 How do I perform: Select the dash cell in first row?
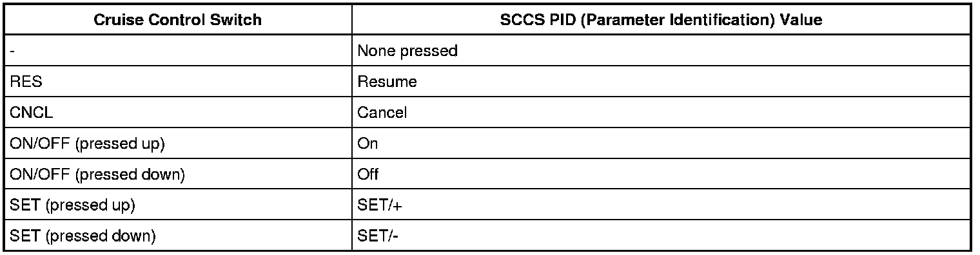pyautogui.click(x=178, y=51)
